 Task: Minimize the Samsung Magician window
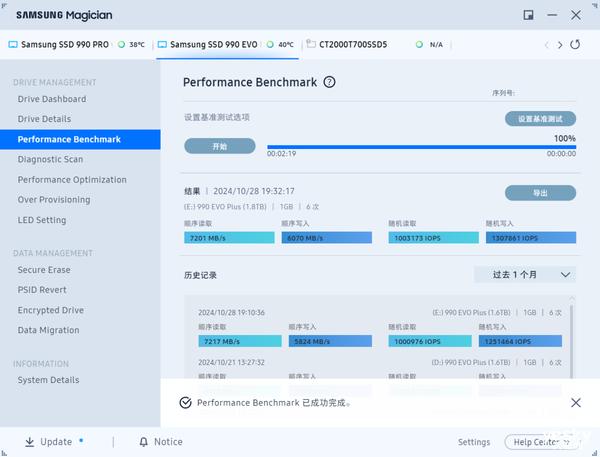[x=552, y=15]
